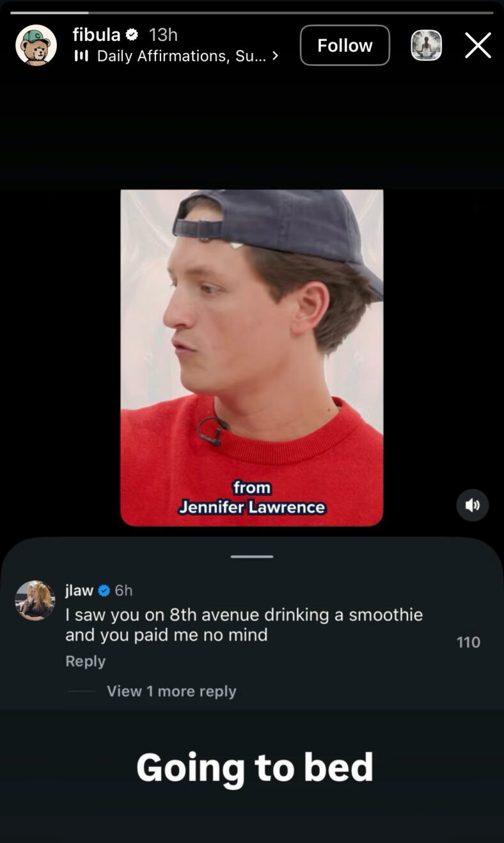Open the meditation figure thumbnail
Screen dimensions: 504x843
click(x=426, y=45)
